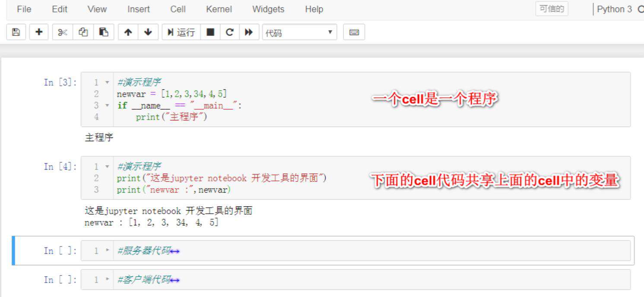Click In [4] cell prompt

[x=61, y=166]
